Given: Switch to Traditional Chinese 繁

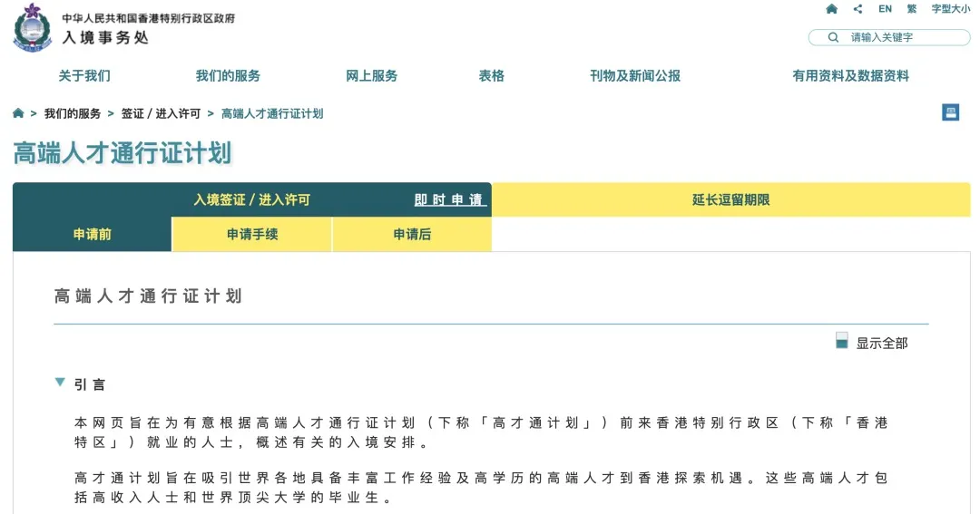Looking at the screenshot, I should pyautogui.click(x=911, y=9).
